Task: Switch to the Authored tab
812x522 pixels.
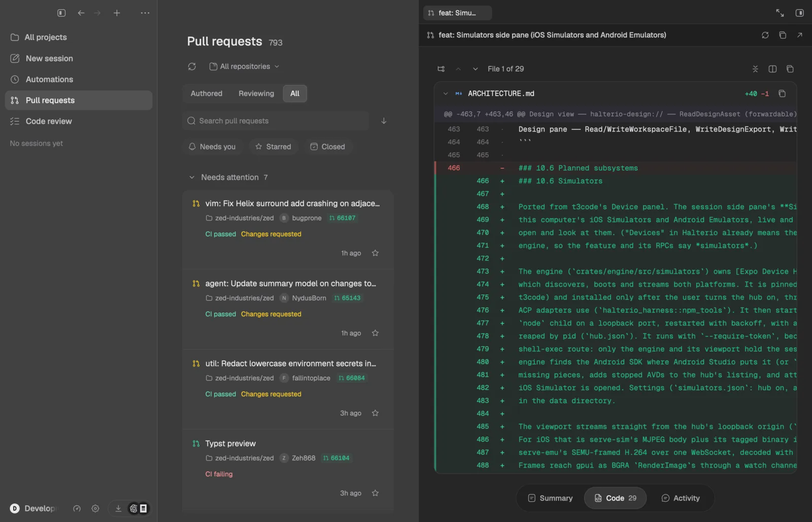Action: pyautogui.click(x=207, y=93)
